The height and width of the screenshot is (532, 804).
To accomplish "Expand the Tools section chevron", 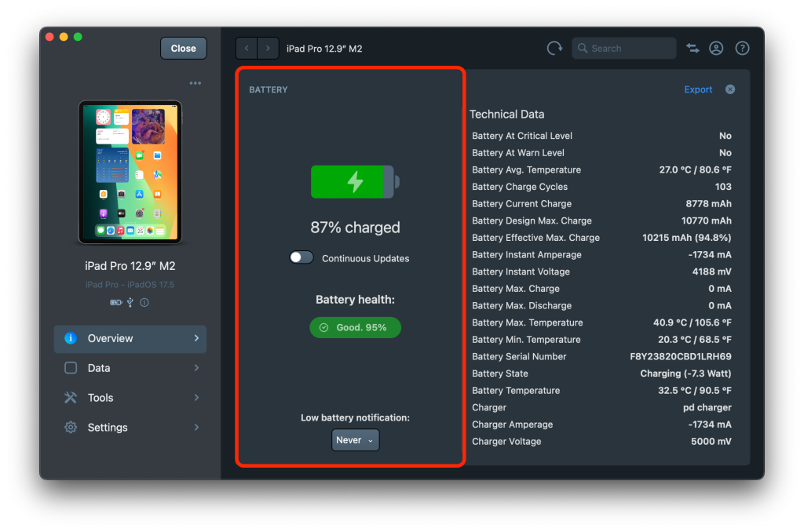I will pos(196,398).
